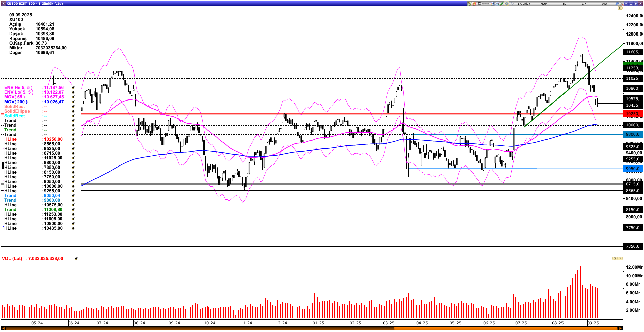Toggle the checkmark for Trend 9050,04

click(73, 196)
